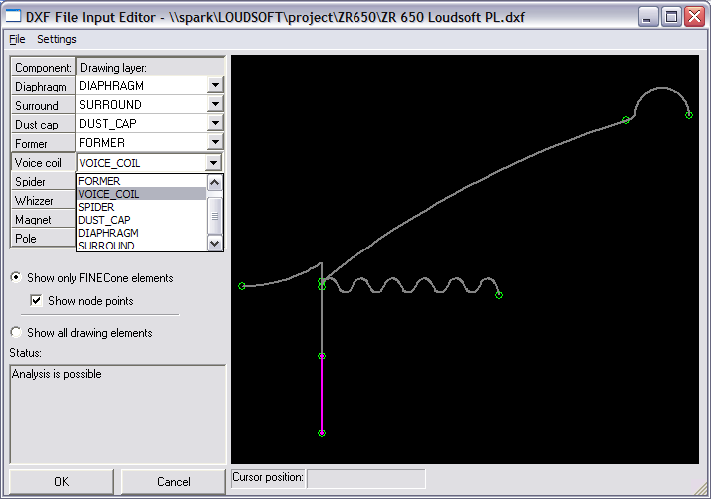This screenshot has width=711, height=499.
Task: Expand the Dust cap layer dropdown
Action: tap(215, 123)
